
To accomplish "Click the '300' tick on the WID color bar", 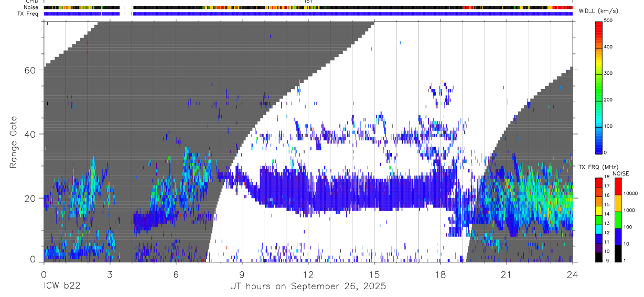I will pyautogui.click(x=608, y=73).
